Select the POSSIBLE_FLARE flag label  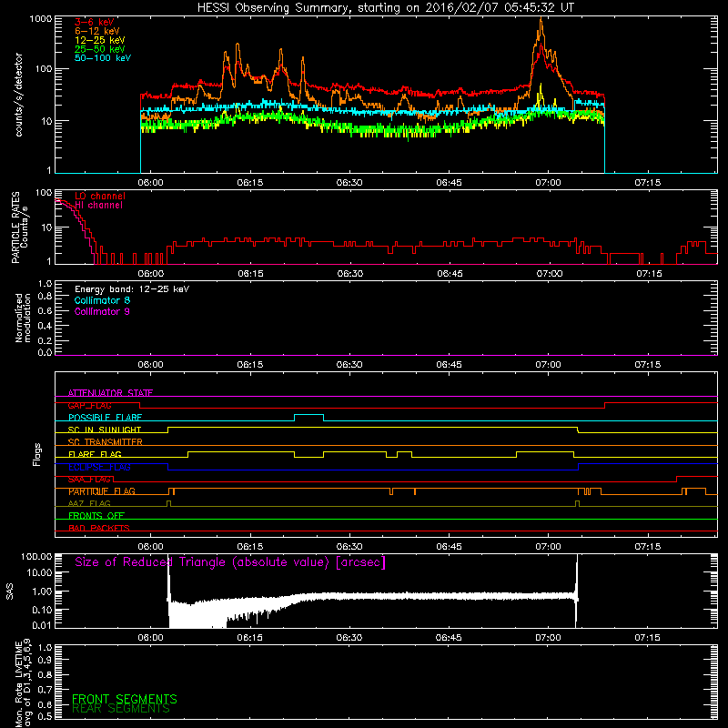tap(105, 418)
